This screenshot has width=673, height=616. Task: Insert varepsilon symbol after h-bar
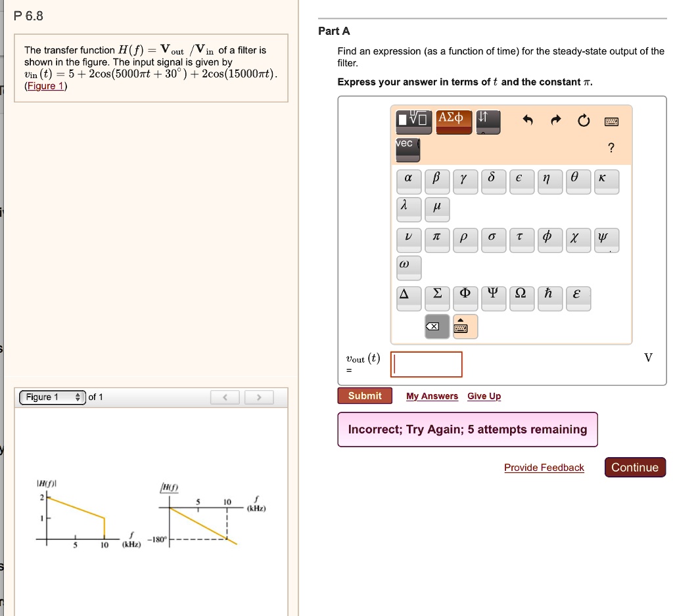click(x=578, y=299)
